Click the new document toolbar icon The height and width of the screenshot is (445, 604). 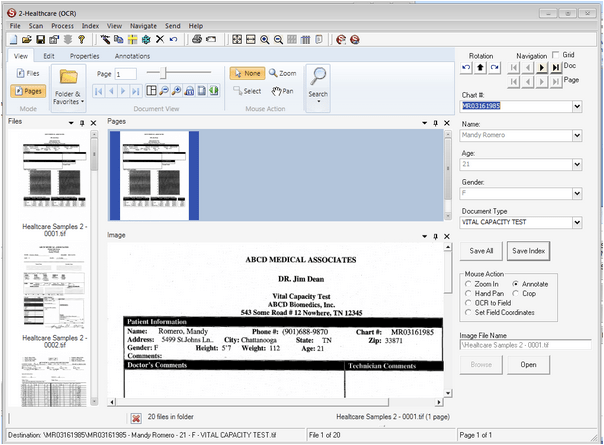pos(13,39)
